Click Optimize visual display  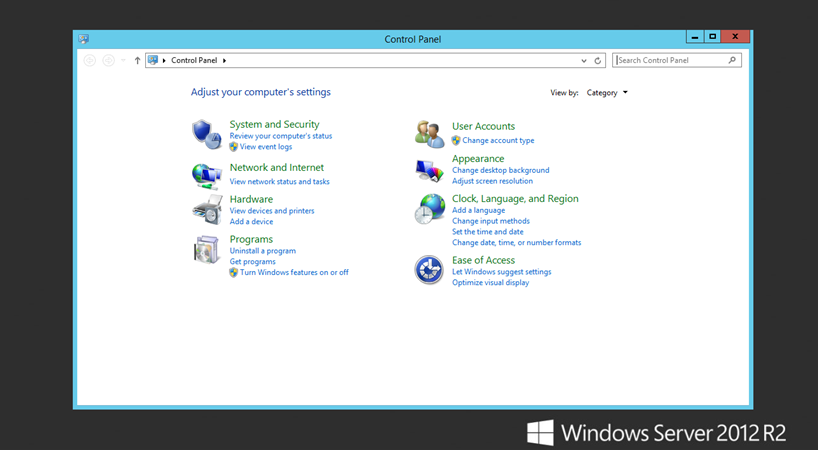coord(491,282)
